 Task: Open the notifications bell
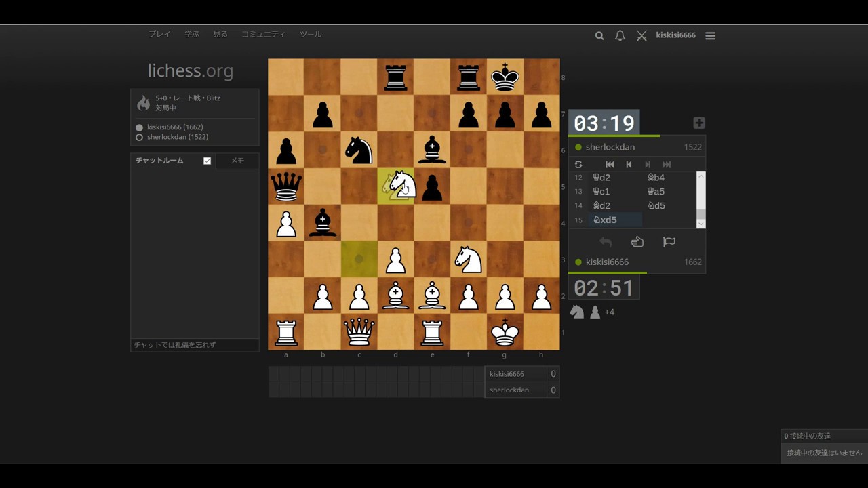[x=620, y=35]
